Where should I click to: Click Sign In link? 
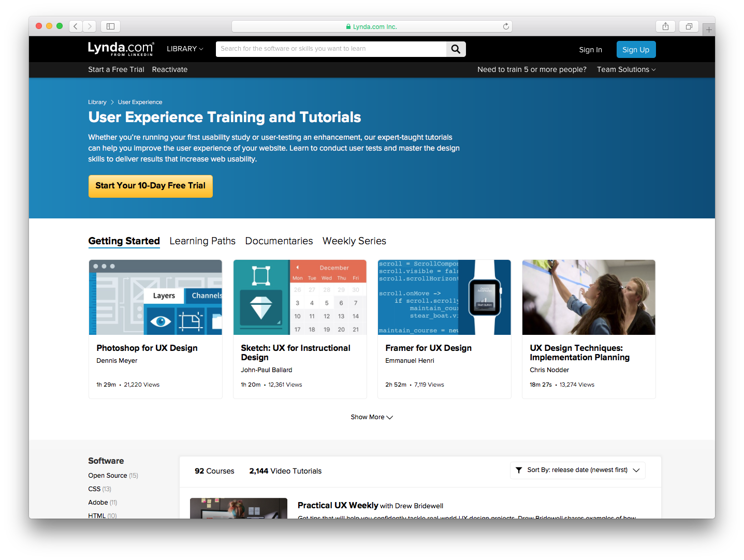coord(590,50)
